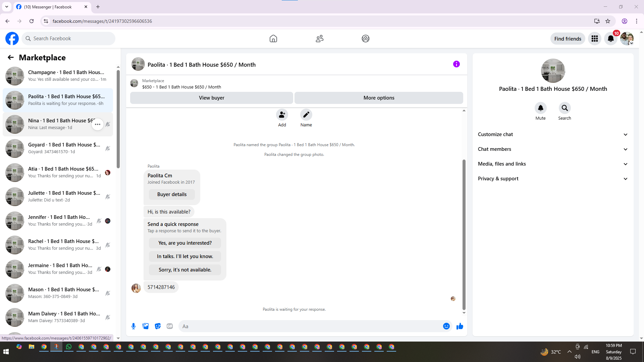Screen dimensions: 644x362
Task: Click the View buyer button
Action: tap(211, 98)
